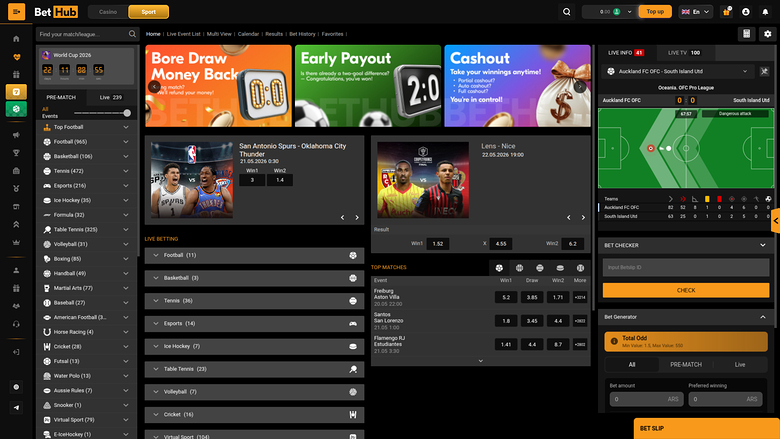Open the bet calculator icon beside settings gear
The image size is (780, 439).
pos(747,34)
